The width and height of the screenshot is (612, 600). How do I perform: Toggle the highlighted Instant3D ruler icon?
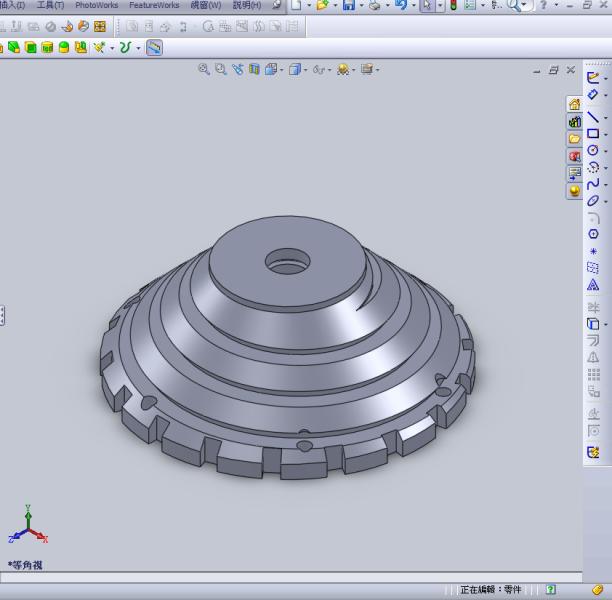click(154, 48)
